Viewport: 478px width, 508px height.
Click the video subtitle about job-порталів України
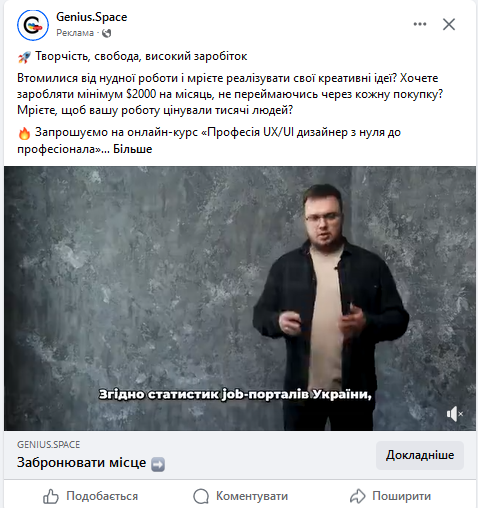point(235,395)
